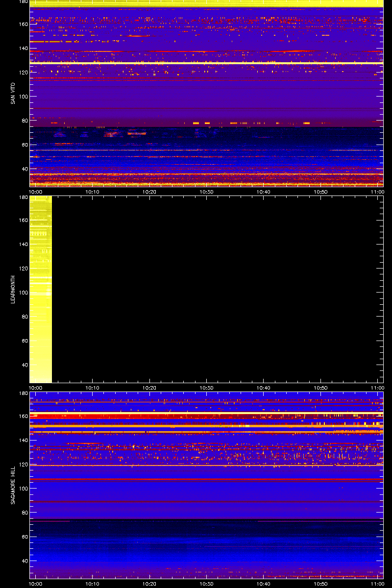Click the SAGAMORE HILL station label
The image size is (392, 588).
click(x=13, y=485)
